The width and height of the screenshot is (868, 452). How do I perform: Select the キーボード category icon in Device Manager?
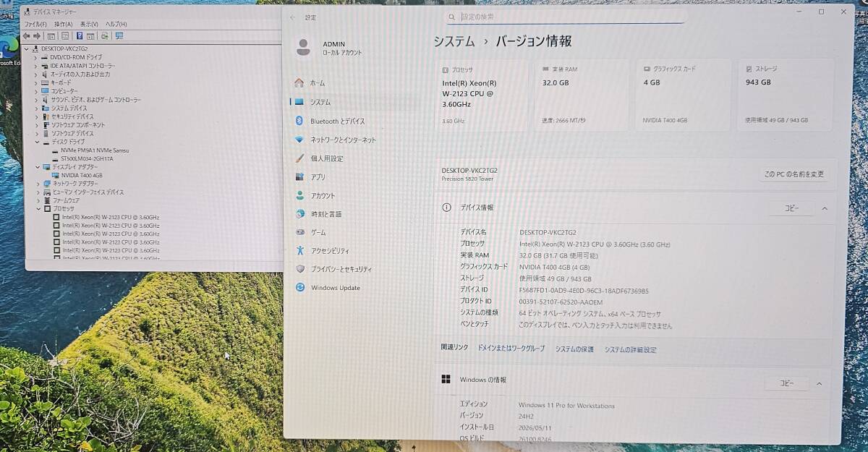(46, 82)
